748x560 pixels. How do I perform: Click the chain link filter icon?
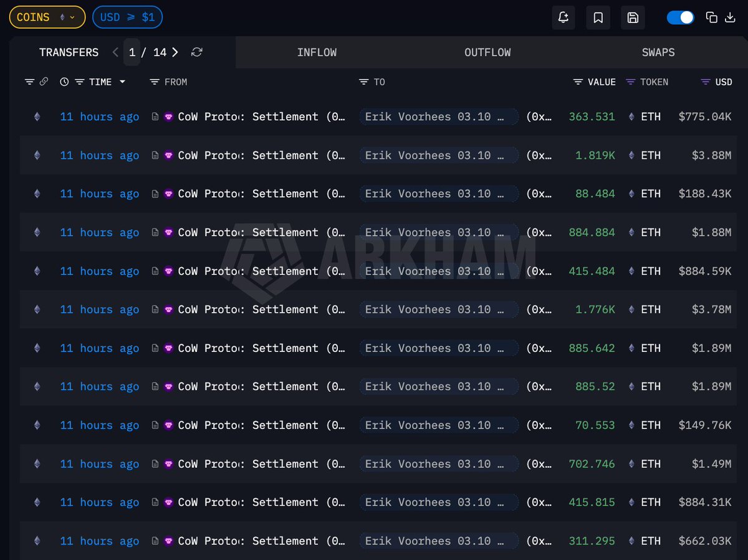(44, 82)
